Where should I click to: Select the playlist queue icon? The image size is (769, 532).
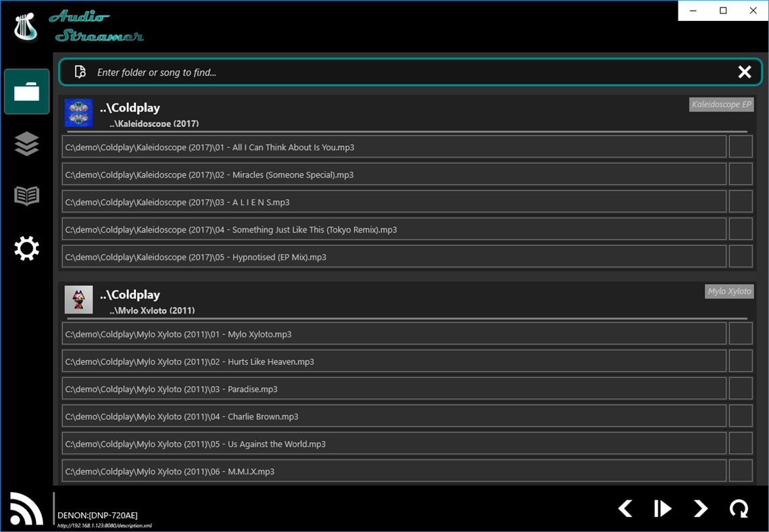pyautogui.click(x=26, y=143)
